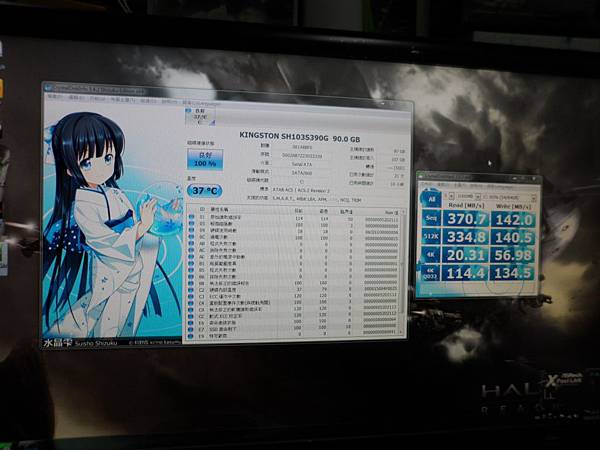Open the first menu in CrystalDiskMark menu bar

[x=428, y=184]
